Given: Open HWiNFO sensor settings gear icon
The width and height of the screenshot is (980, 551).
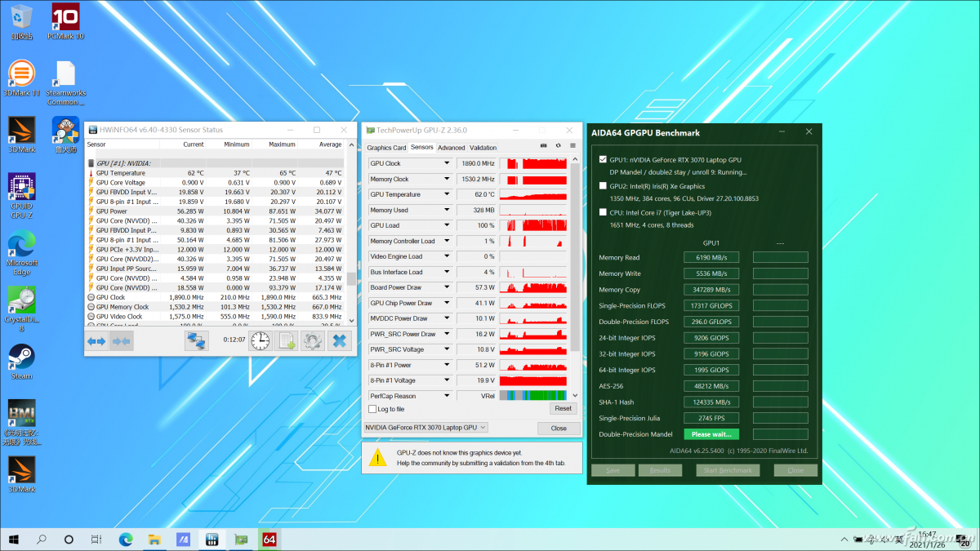Looking at the screenshot, I should (x=313, y=341).
